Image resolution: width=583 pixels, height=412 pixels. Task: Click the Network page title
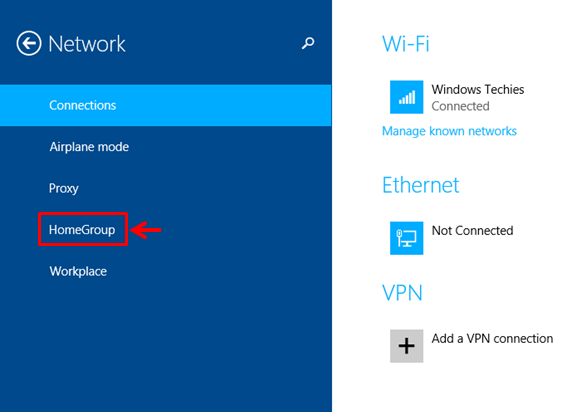coord(87,44)
